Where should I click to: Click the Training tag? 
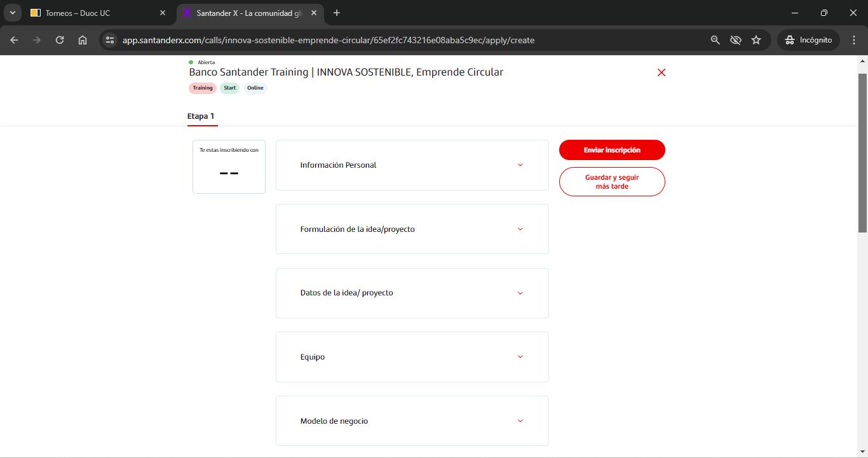[203, 88]
